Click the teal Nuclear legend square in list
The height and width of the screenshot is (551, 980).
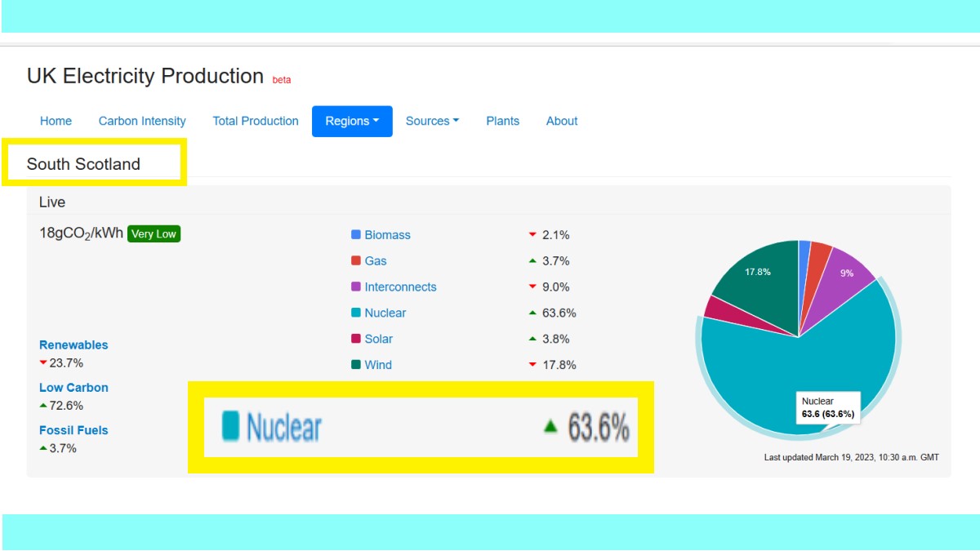pyautogui.click(x=356, y=313)
